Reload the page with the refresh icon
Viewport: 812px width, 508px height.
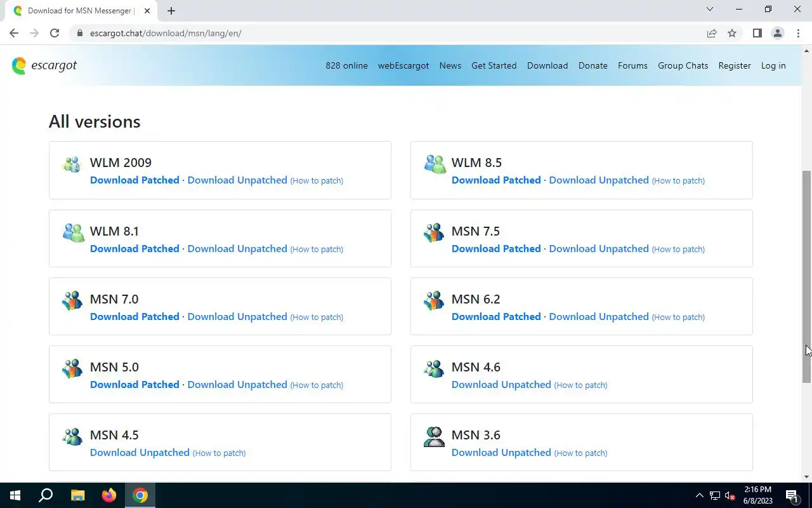click(x=55, y=33)
